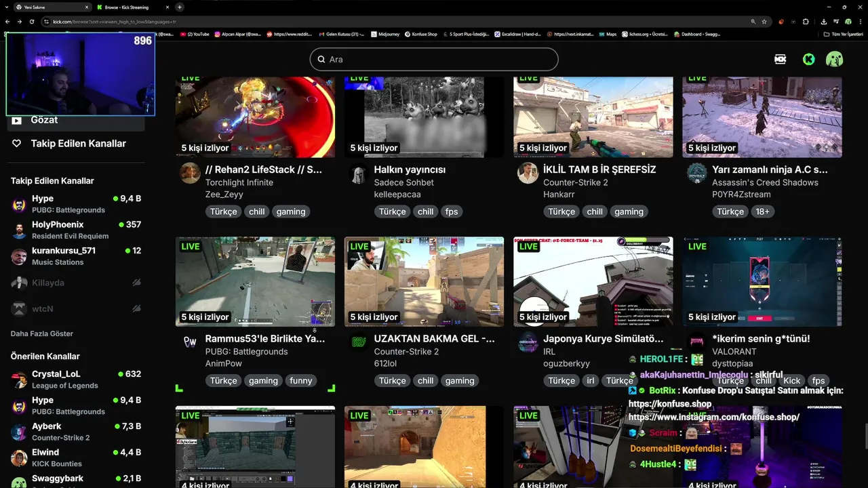Viewport: 868px width, 488px height.
Task: Open the YouTube bookmark
Action: coord(195,34)
